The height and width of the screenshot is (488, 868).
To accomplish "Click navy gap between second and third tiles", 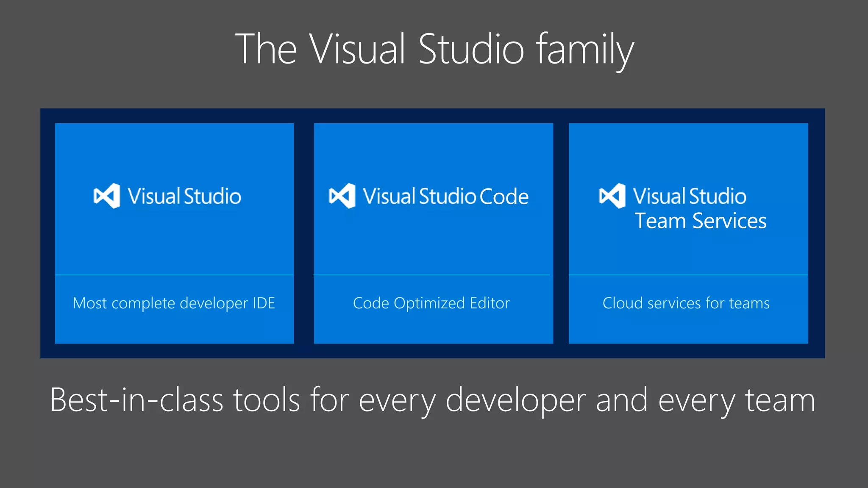I will (561, 233).
